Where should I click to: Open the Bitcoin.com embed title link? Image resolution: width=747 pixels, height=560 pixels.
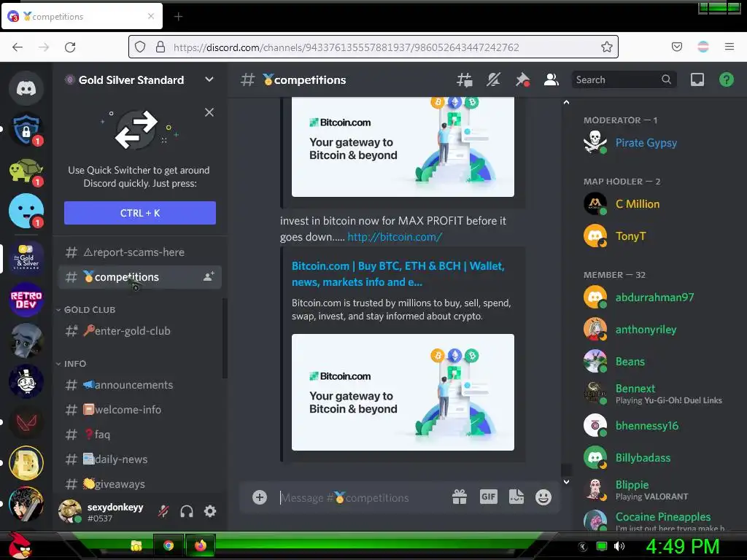398,274
